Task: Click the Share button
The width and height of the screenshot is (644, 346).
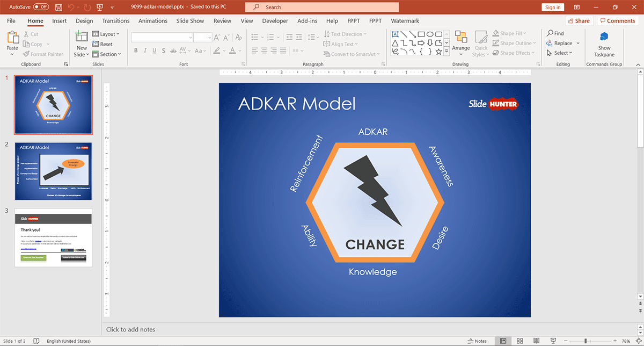Action: pos(579,21)
